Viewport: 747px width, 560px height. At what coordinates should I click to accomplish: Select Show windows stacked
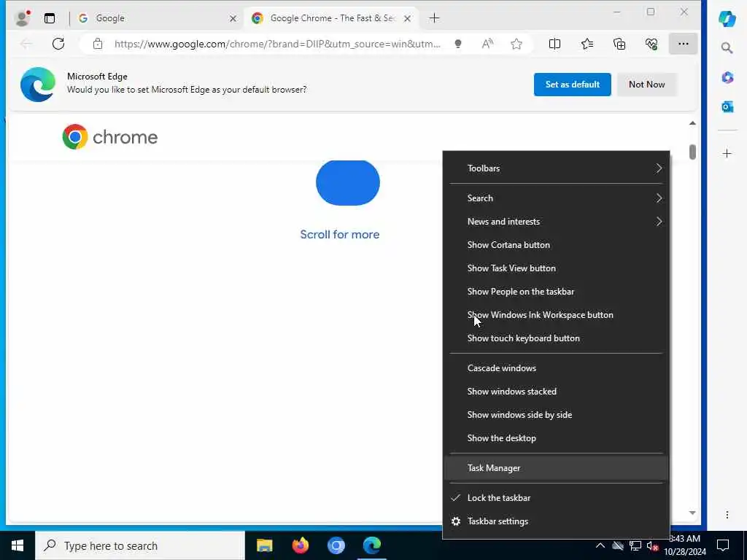click(x=556, y=392)
